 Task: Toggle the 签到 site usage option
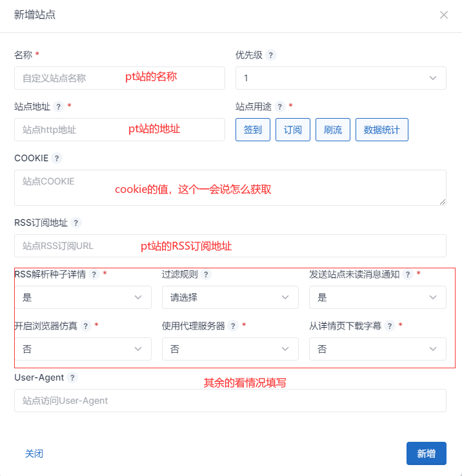coord(252,130)
